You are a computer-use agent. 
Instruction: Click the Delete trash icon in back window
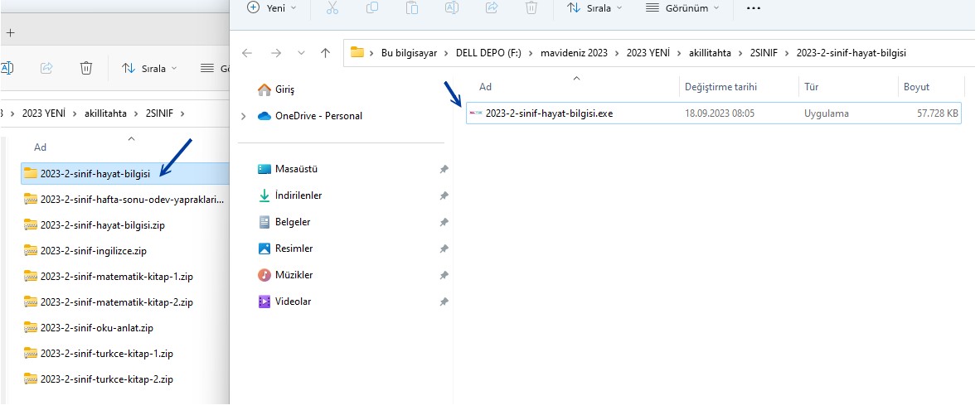[86, 68]
